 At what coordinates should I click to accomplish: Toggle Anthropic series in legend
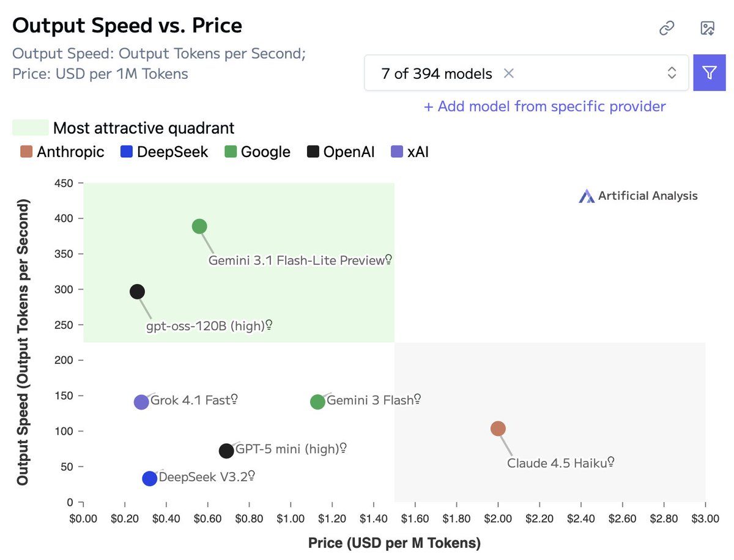coord(62,152)
